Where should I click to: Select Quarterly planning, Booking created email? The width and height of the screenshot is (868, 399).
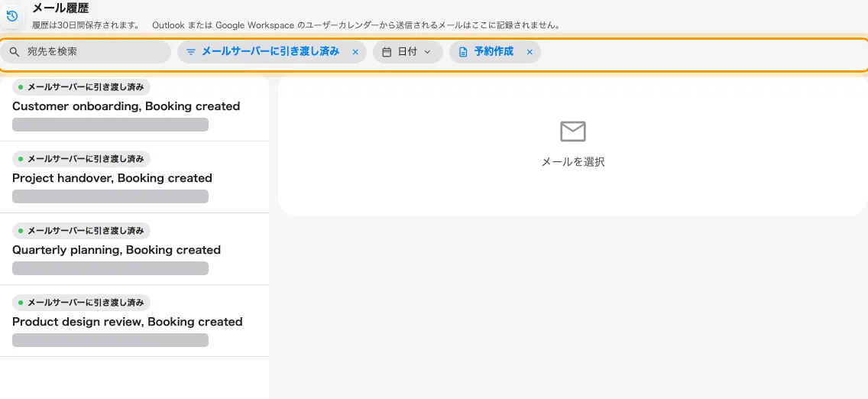[134, 249]
